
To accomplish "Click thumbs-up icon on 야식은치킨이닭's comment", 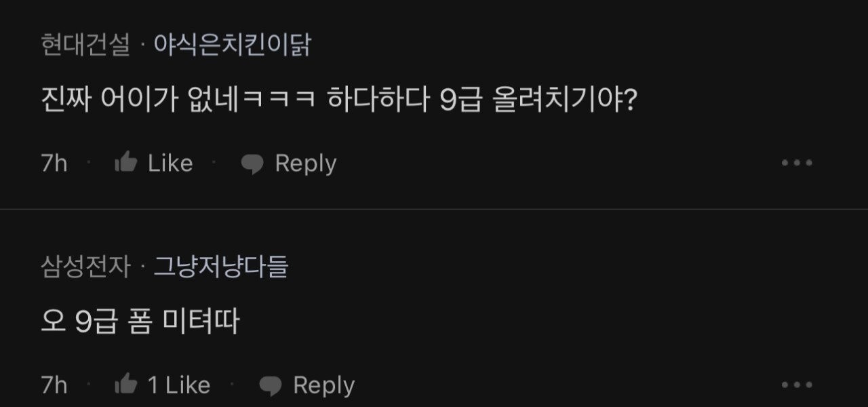I will point(126,163).
